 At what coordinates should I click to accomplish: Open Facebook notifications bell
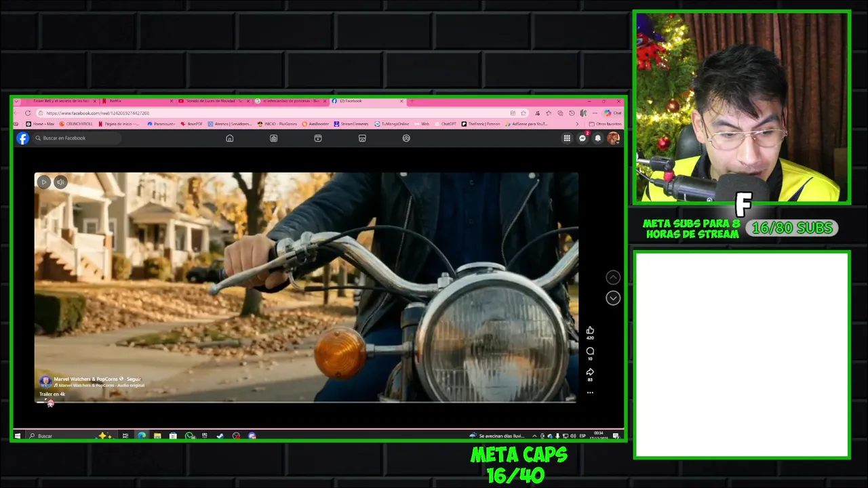click(x=597, y=138)
